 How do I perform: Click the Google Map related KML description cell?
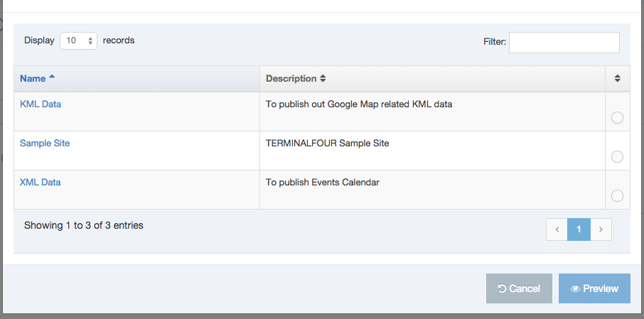[359, 104]
